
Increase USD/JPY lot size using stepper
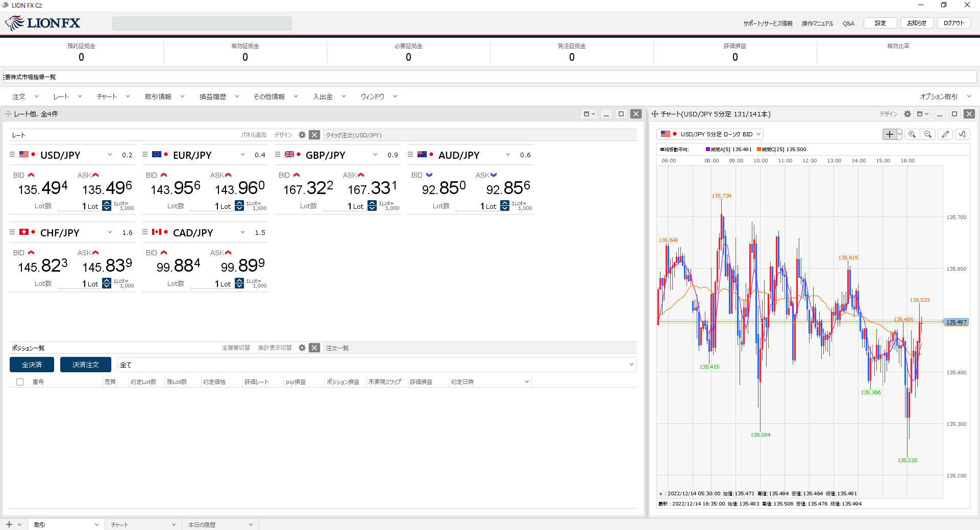click(x=107, y=203)
